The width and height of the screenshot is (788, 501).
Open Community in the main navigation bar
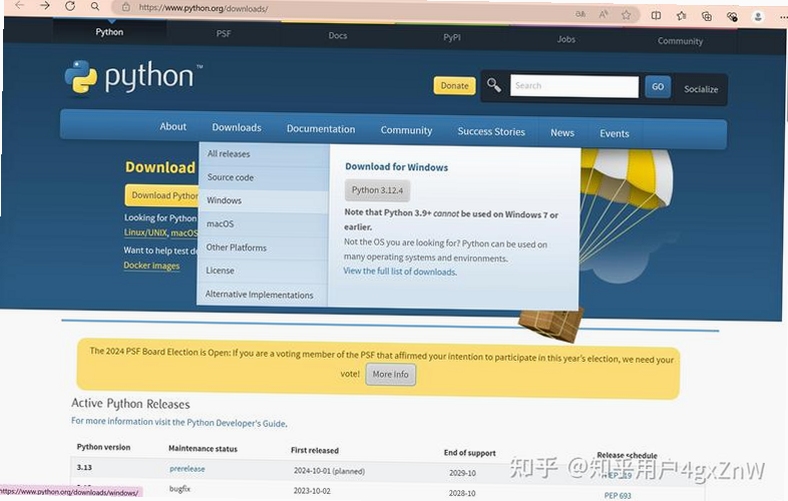406,131
